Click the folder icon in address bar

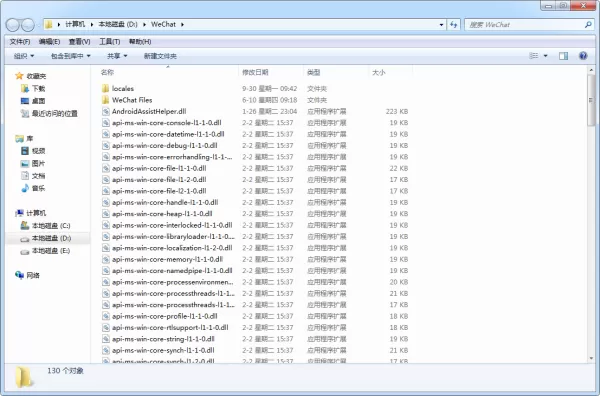pyautogui.click(x=49, y=24)
